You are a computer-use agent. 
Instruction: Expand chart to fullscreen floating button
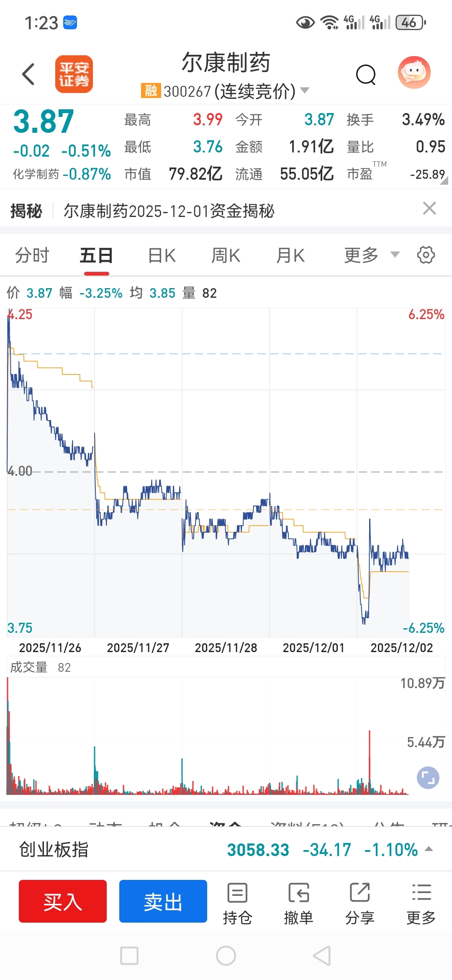click(428, 778)
